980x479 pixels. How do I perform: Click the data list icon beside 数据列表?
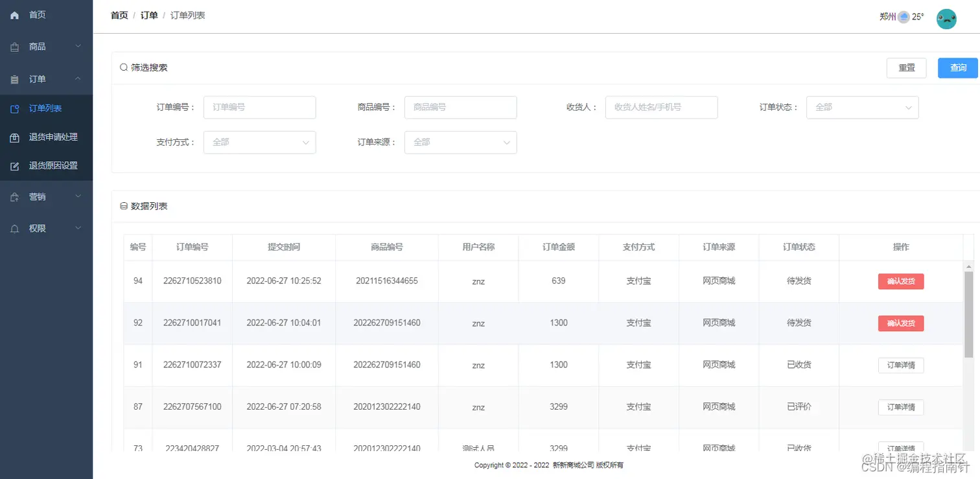pos(124,206)
